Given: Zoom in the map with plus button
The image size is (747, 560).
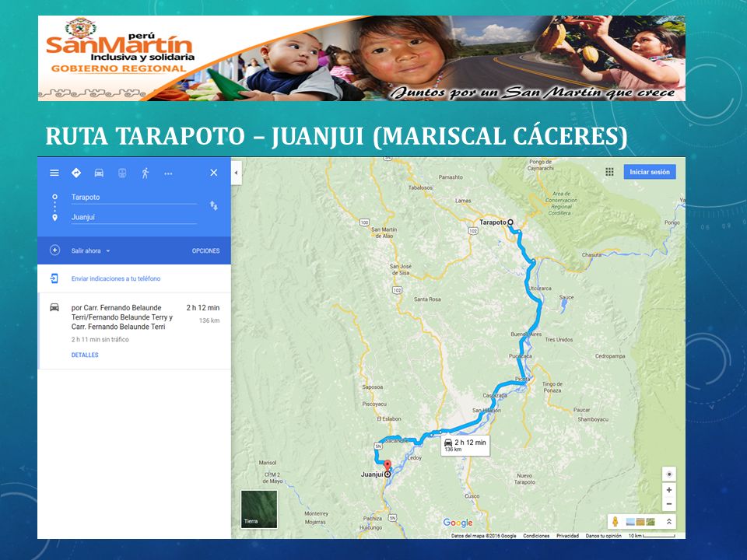Looking at the screenshot, I should [669, 490].
